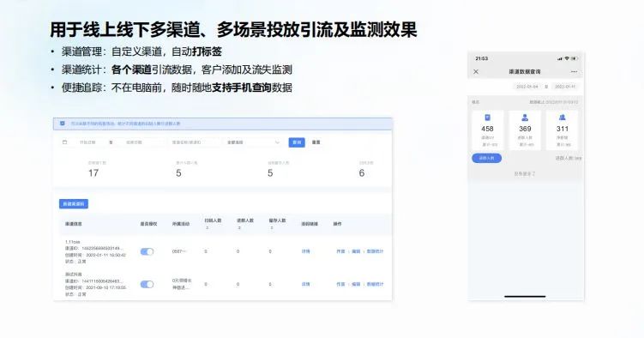
Task: Tap the person icon above 369
Action: pos(525,118)
